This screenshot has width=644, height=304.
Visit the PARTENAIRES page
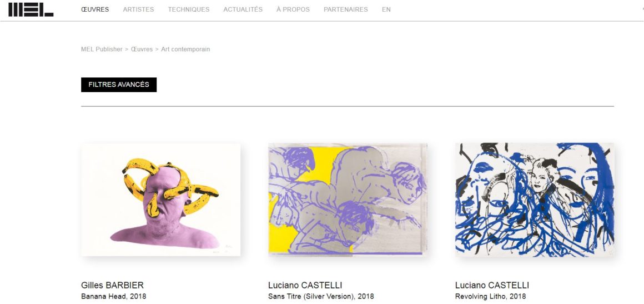pos(346,9)
